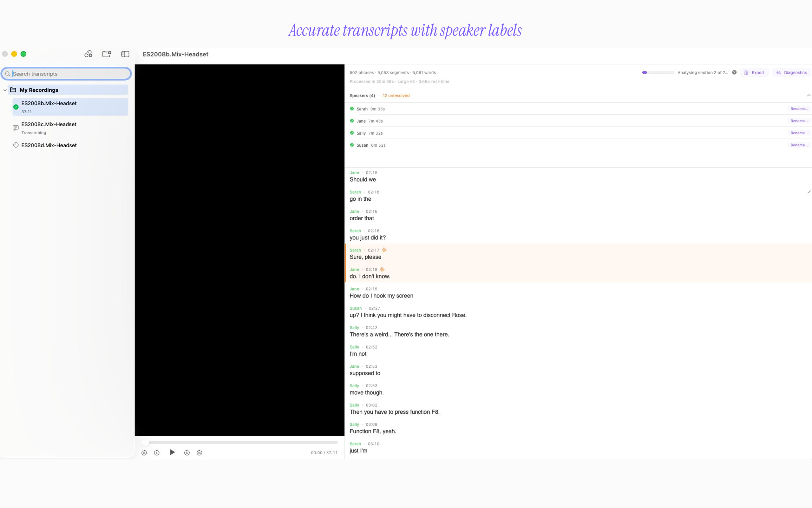Click the My Recordings folder icon
The width and height of the screenshot is (812, 508).
[13, 90]
